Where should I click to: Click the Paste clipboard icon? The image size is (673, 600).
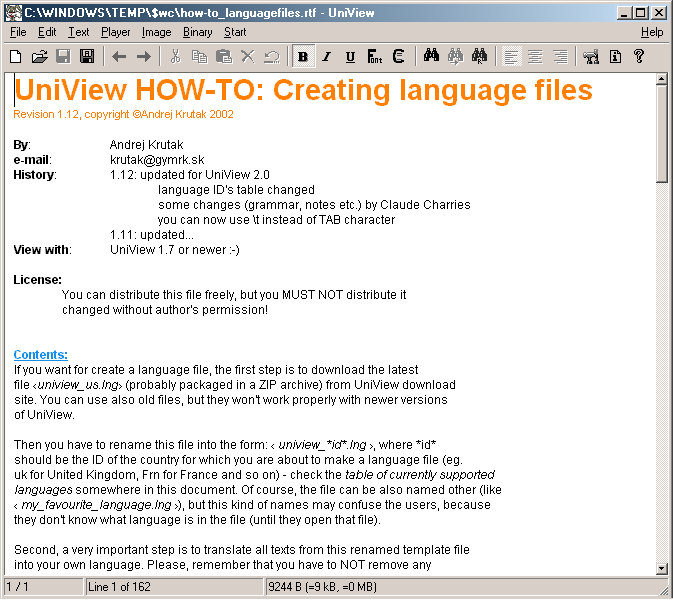tap(224, 56)
